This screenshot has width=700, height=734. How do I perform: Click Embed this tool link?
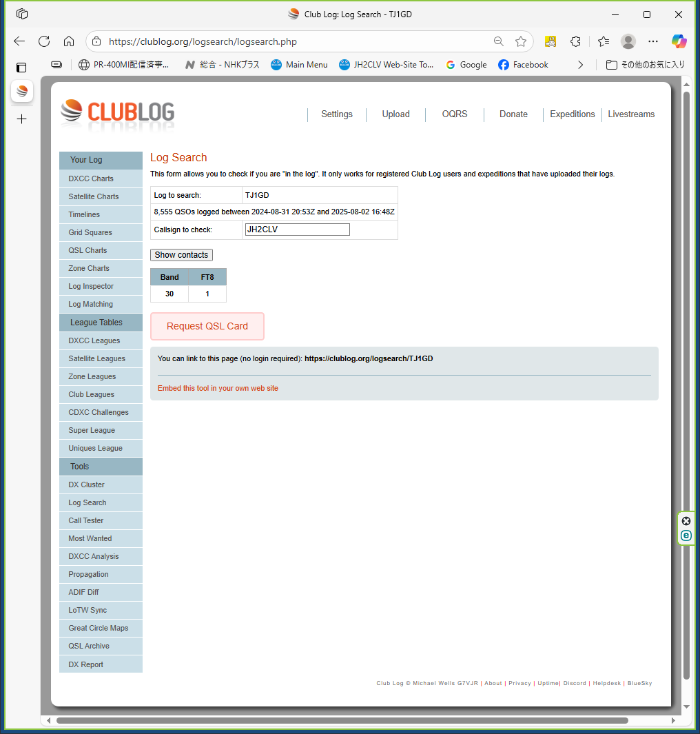pyautogui.click(x=218, y=388)
